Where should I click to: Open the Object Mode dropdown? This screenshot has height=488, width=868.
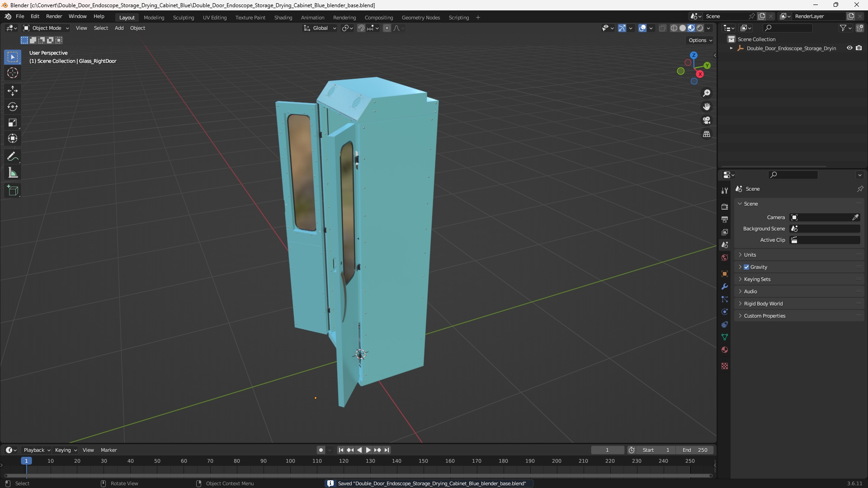click(x=46, y=28)
